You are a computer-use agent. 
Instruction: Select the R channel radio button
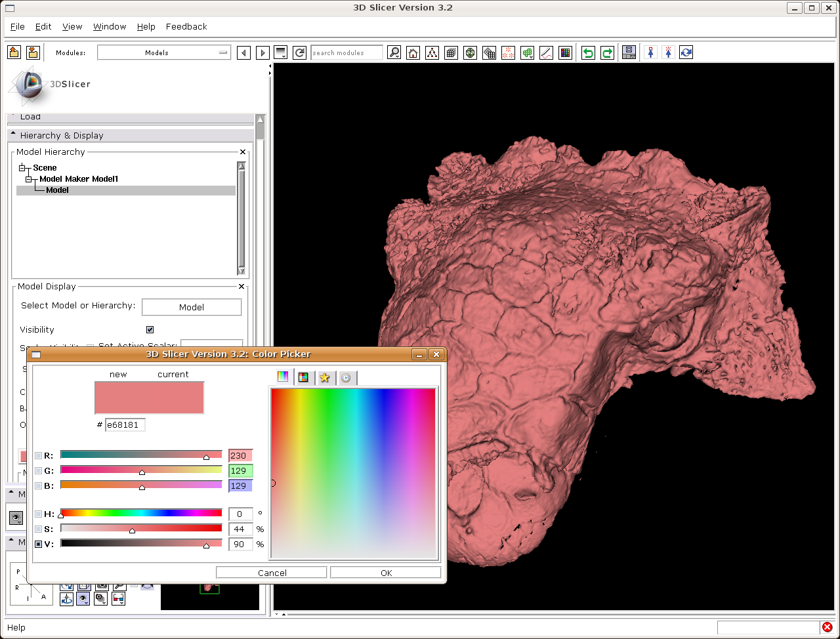click(39, 455)
